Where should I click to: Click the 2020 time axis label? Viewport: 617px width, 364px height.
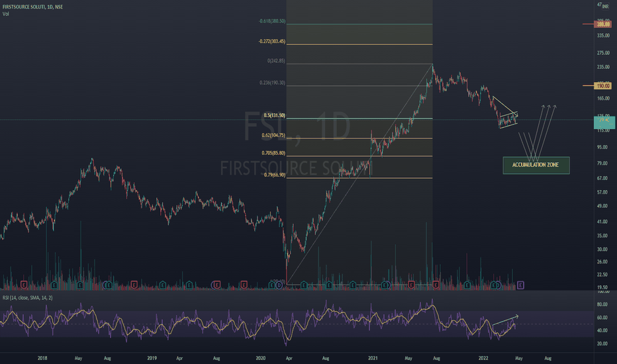[x=260, y=358]
